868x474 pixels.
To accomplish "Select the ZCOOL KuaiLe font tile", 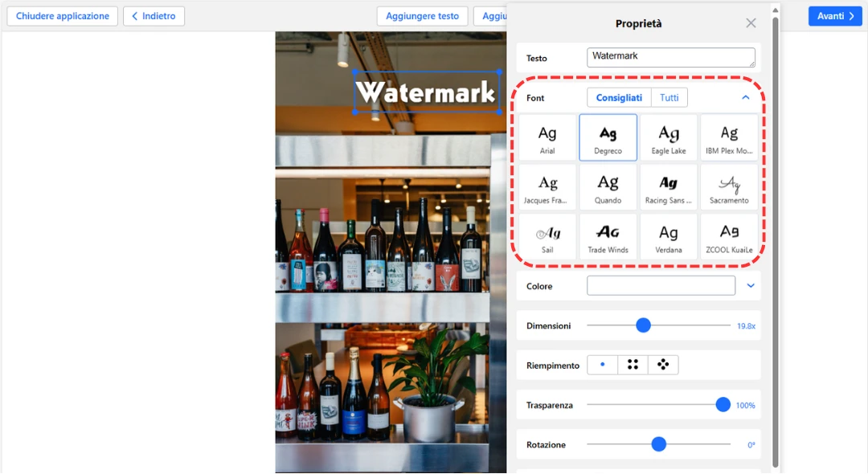I will click(x=729, y=237).
